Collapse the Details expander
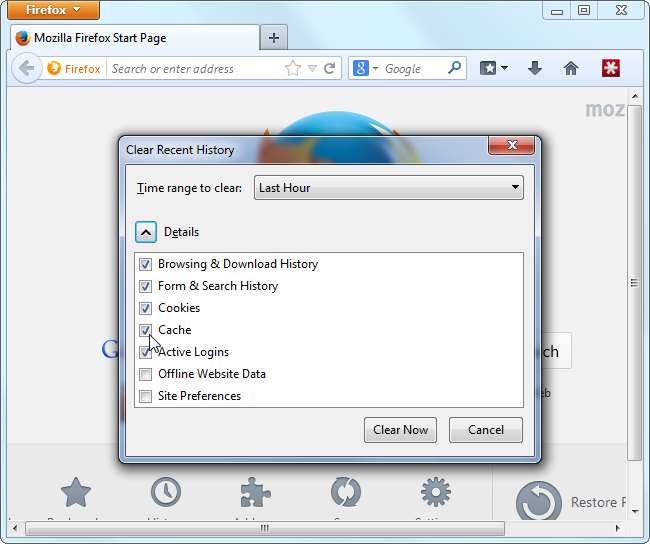 146,232
